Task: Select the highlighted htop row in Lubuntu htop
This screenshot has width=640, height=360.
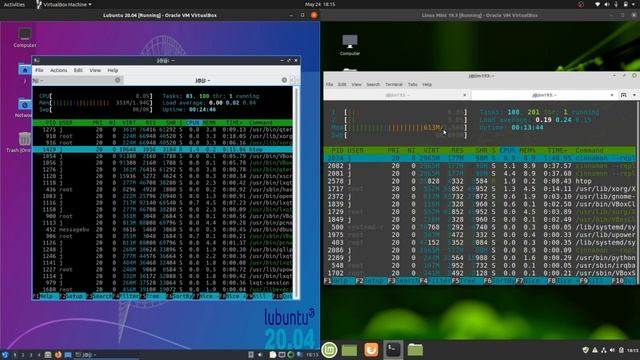Action: [162, 149]
